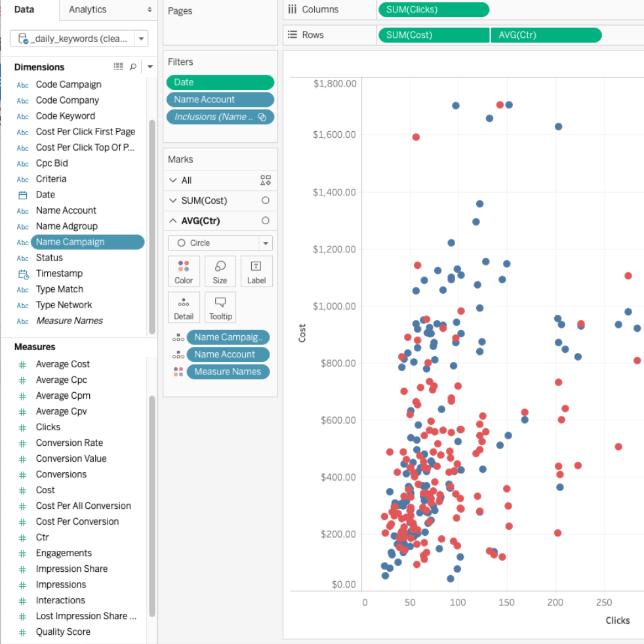
Task: Select the Lost Impression Share measure
Action: tap(86, 616)
